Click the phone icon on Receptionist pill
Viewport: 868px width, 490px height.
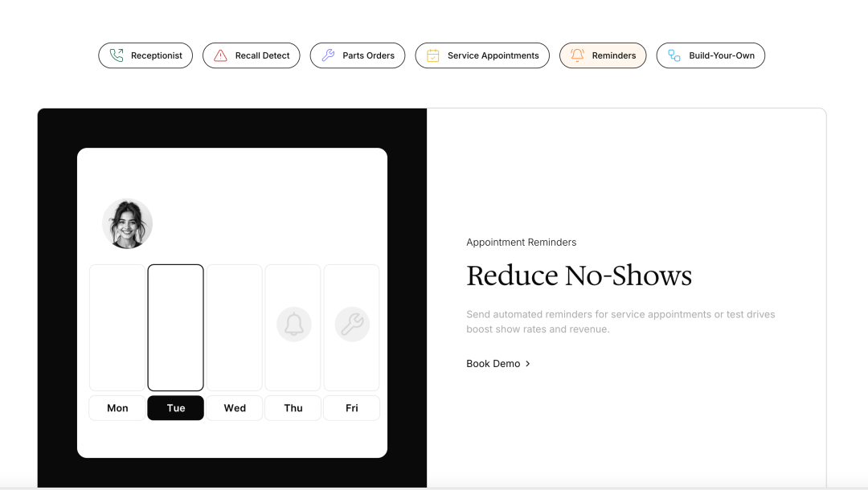click(x=117, y=55)
